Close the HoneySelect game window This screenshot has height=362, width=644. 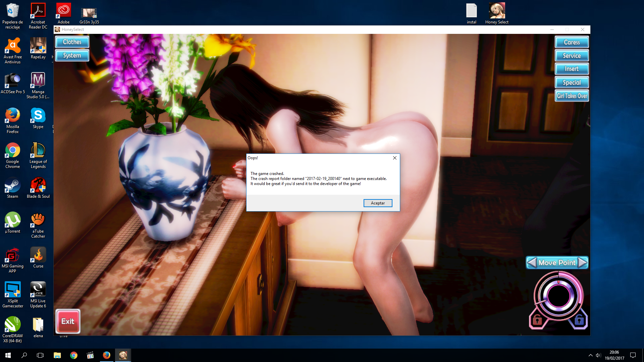(x=583, y=29)
